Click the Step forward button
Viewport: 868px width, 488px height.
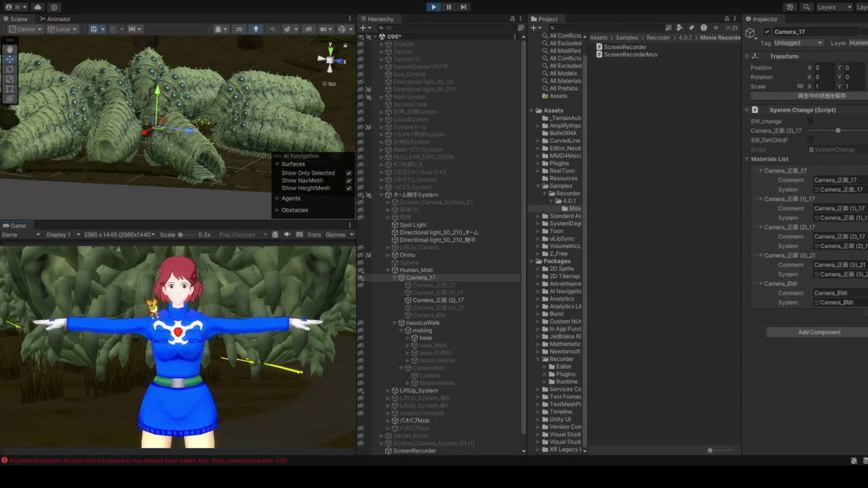[463, 7]
